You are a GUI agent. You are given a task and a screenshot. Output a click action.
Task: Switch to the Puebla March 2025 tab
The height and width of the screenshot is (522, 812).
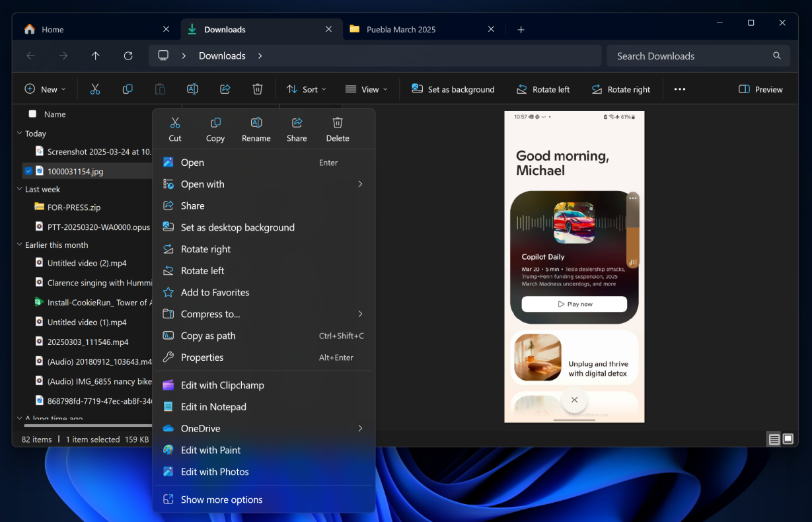[x=402, y=29]
